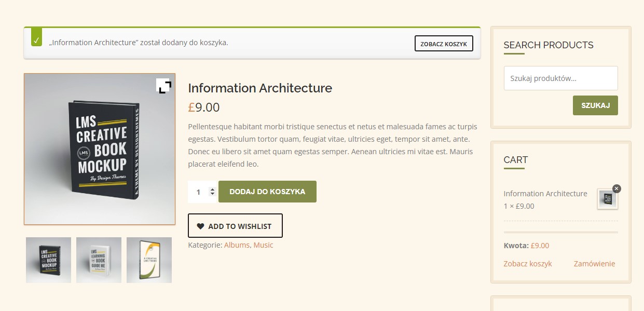This screenshot has width=644, height=311.
Task: Click the added-to-cart confirmation message text
Action: (x=139, y=43)
